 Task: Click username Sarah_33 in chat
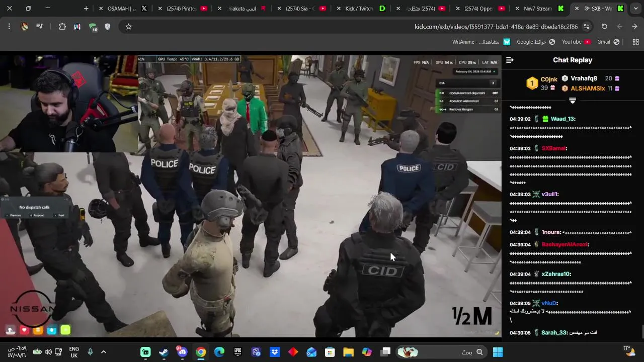point(554,333)
